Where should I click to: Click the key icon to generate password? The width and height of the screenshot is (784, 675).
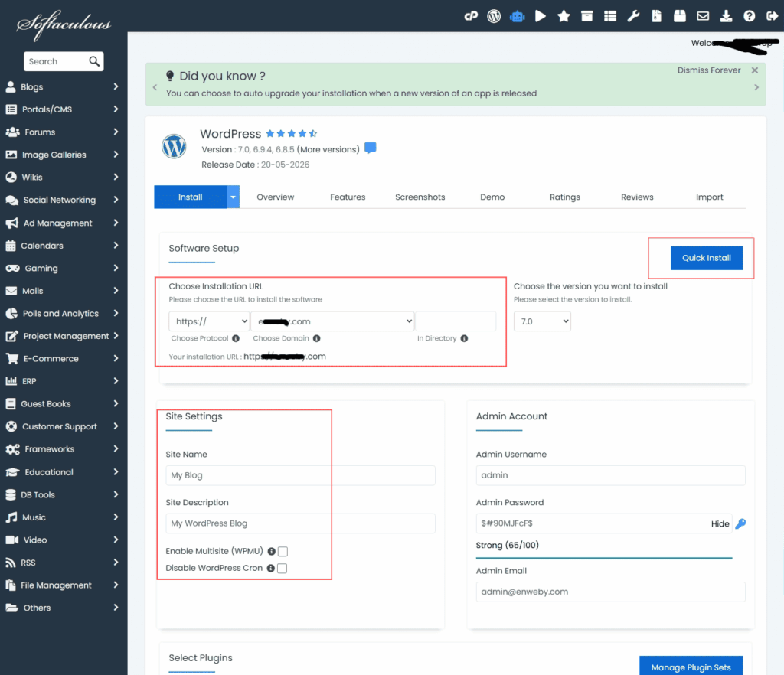tap(740, 523)
